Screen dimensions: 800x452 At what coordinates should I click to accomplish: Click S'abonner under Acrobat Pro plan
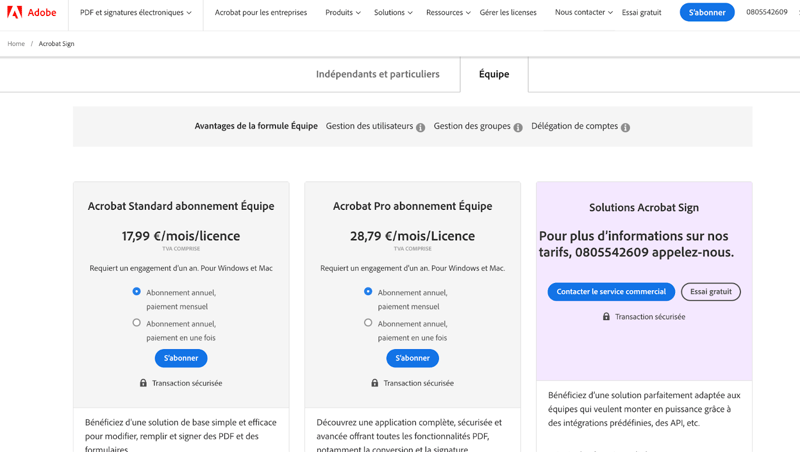pos(412,358)
